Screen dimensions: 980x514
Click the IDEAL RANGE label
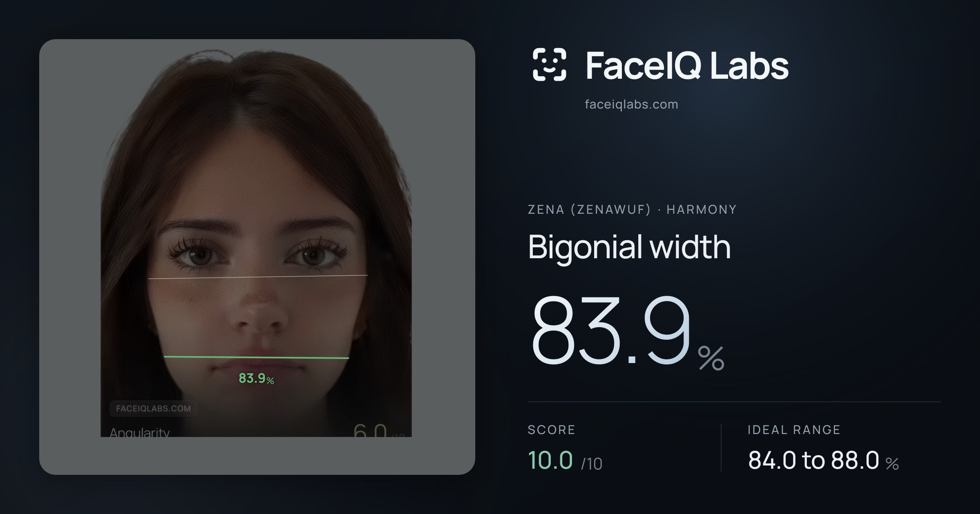point(794,430)
